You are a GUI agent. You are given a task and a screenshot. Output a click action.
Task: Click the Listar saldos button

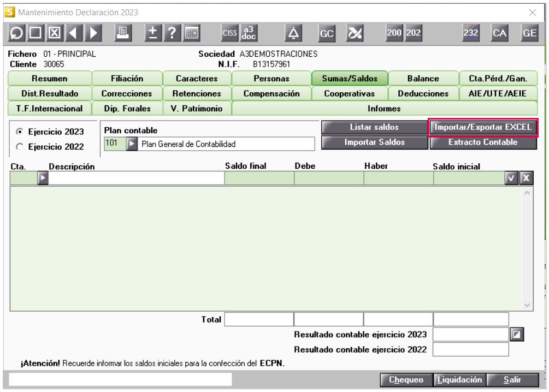[x=374, y=127]
